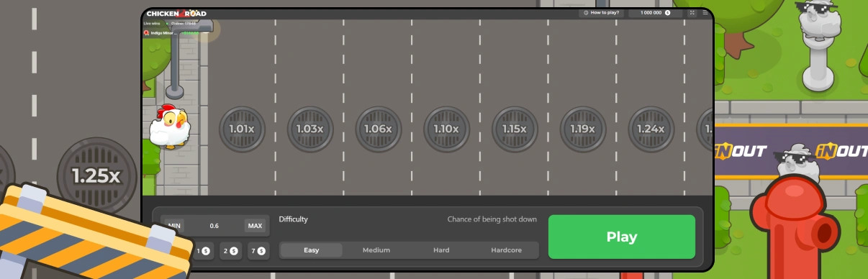The image size is (868, 279).
Task: Open the hamburger menu
Action: click(x=705, y=13)
